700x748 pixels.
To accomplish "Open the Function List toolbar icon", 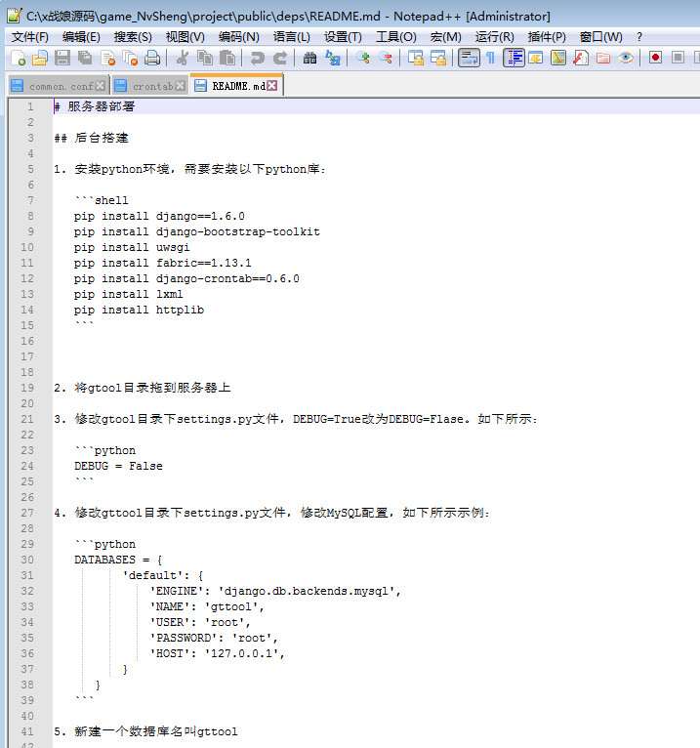I will (x=581, y=59).
